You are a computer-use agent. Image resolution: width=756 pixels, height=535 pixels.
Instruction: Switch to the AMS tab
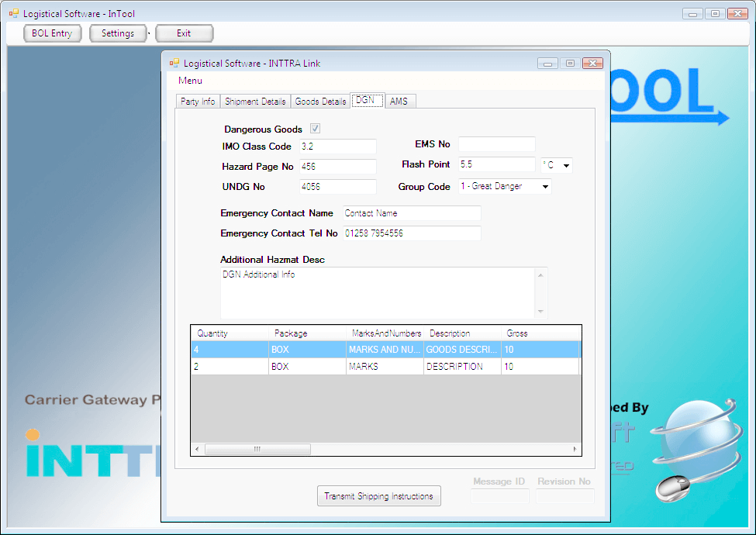tap(399, 102)
